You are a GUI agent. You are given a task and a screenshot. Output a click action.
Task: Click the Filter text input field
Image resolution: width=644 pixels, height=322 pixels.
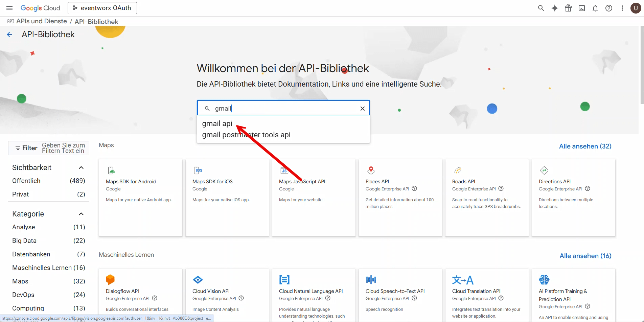(64, 148)
